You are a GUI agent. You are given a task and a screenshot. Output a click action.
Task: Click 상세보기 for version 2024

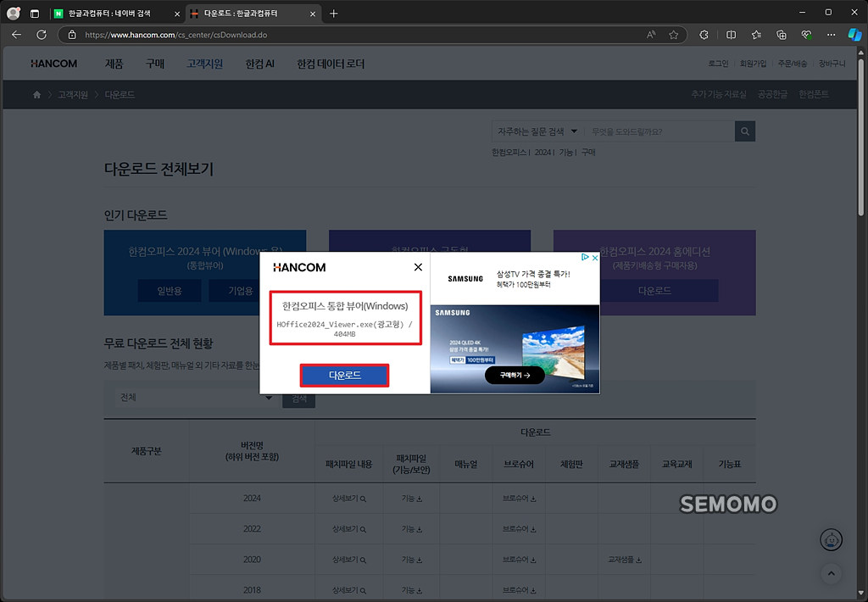pyautogui.click(x=348, y=499)
